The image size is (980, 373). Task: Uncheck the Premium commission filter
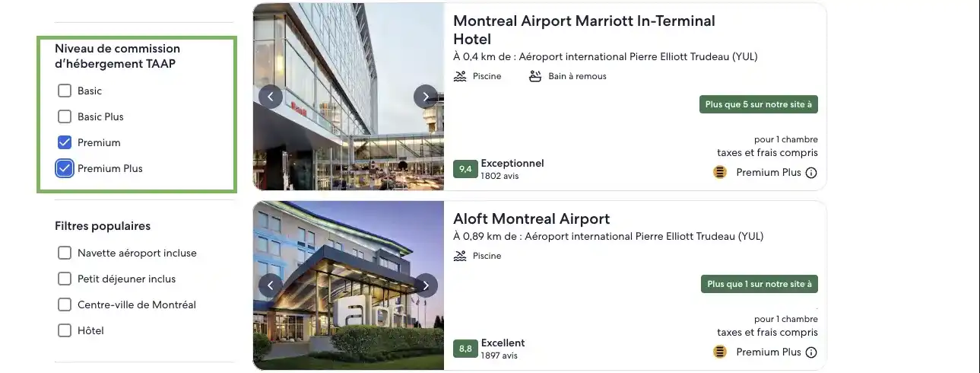[65, 142]
